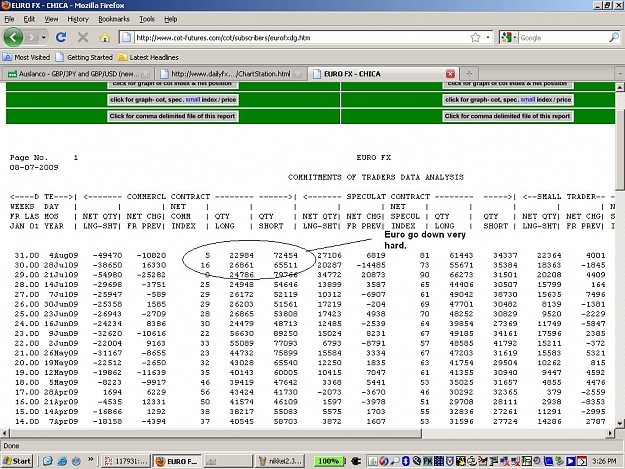Click comma delimited file button on left
The height and width of the screenshot is (469, 625).
coord(173,116)
